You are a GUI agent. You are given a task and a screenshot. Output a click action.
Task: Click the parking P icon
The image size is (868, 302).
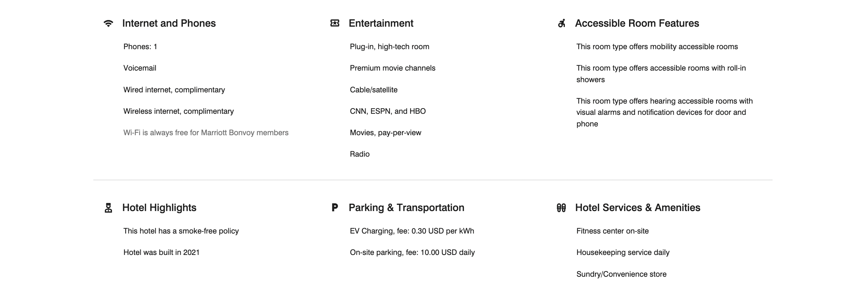coord(335,208)
